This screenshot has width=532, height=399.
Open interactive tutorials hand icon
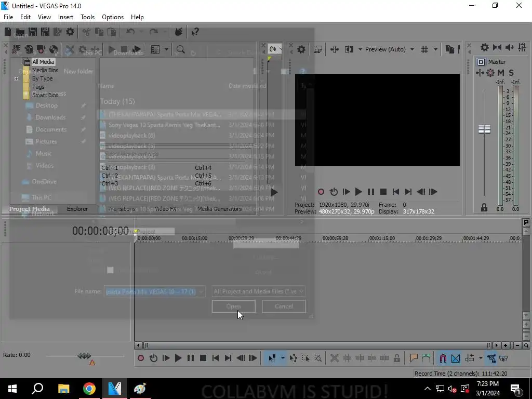pos(179,32)
